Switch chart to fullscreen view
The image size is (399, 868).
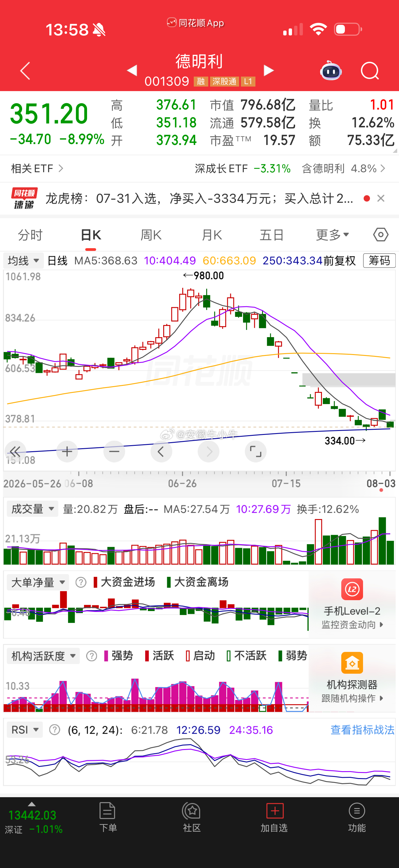pos(256,451)
